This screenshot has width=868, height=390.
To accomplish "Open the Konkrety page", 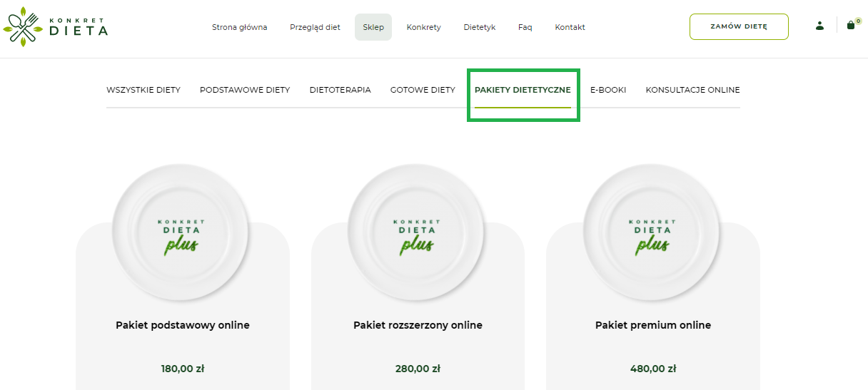I will click(423, 27).
